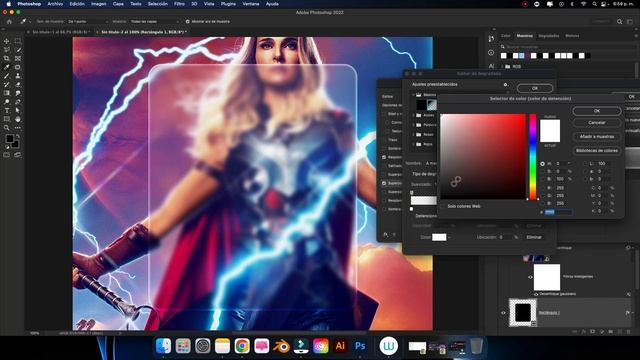Screen dimensions: 640x360
Task: Select the Eraser tool
Action: click(x=18, y=84)
